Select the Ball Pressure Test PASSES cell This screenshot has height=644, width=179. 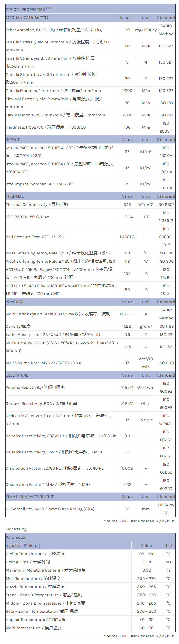click(x=127, y=237)
